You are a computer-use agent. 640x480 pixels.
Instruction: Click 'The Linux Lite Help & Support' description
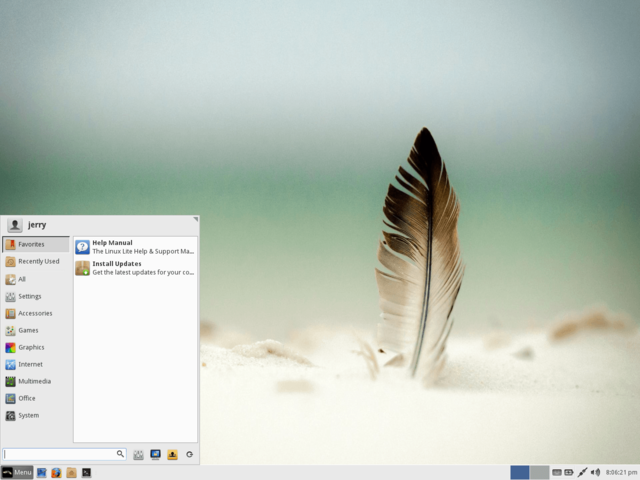tap(143, 251)
